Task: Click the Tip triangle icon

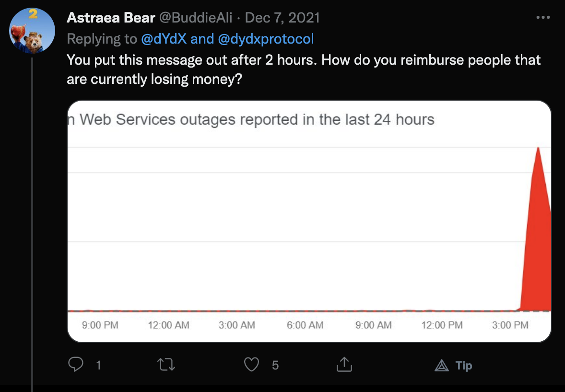Action: [441, 366]
